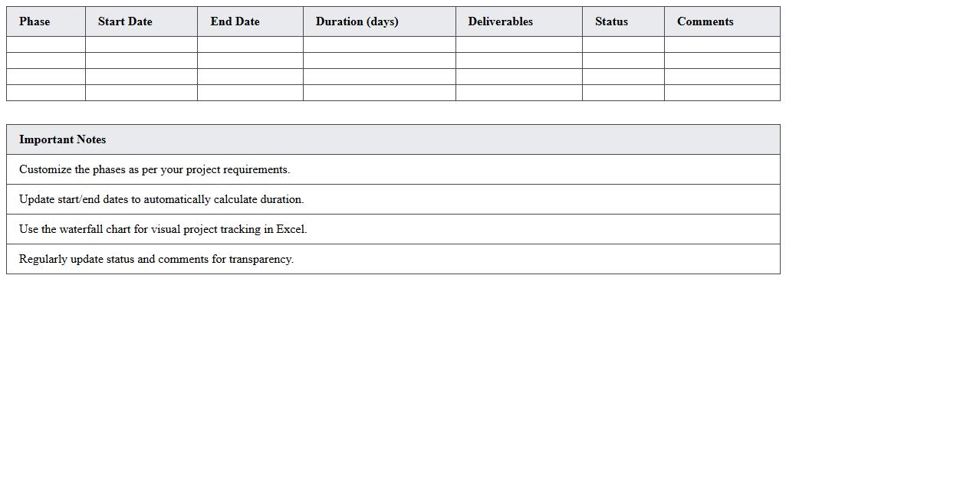Select first empty cell under Start Date
980x498 pixels.
pos(141,44)
